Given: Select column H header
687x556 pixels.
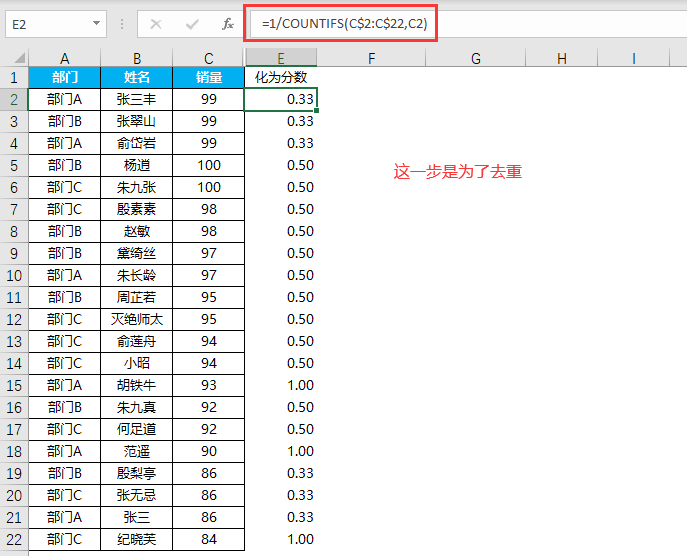Looking at the screenshot, I should tap(562, 58).
